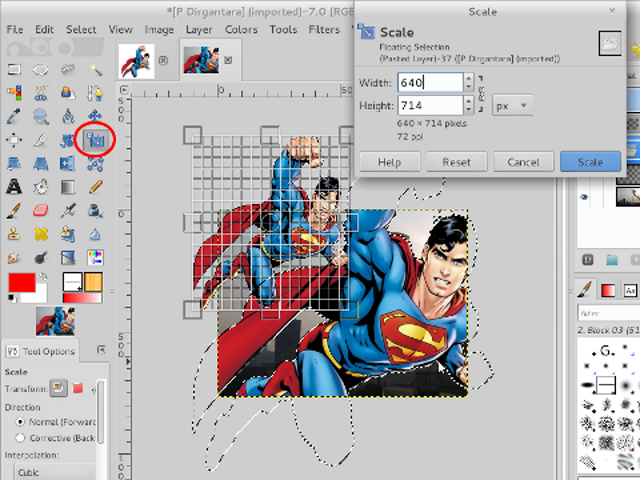The width and height of the screenshot is (640, 480).
Task: Select the Perspective Clone tool
Action: click(68, 234)
